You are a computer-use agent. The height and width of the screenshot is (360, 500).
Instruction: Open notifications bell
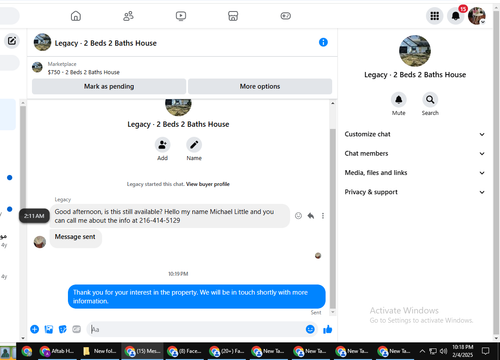[456, 16]
